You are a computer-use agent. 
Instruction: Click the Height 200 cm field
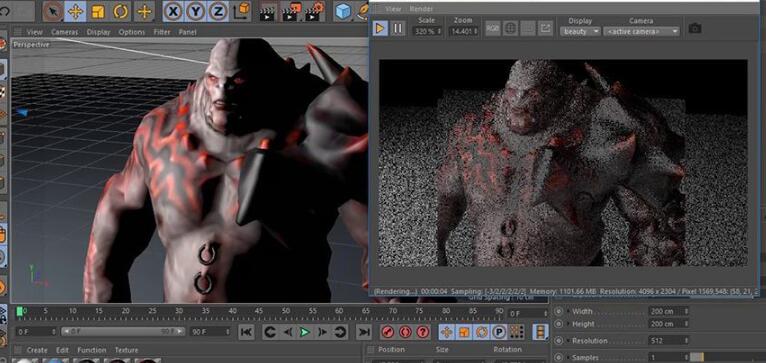pos(669,324)
